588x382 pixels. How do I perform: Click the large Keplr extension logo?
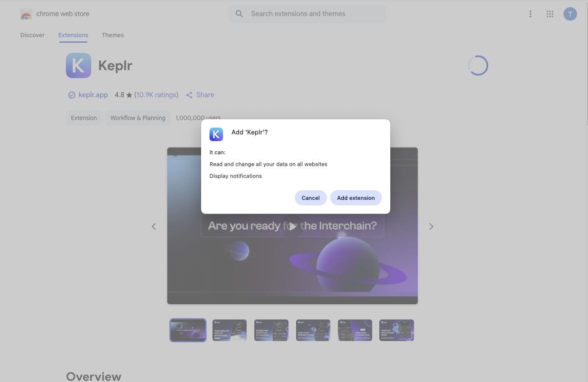[79, 65]
